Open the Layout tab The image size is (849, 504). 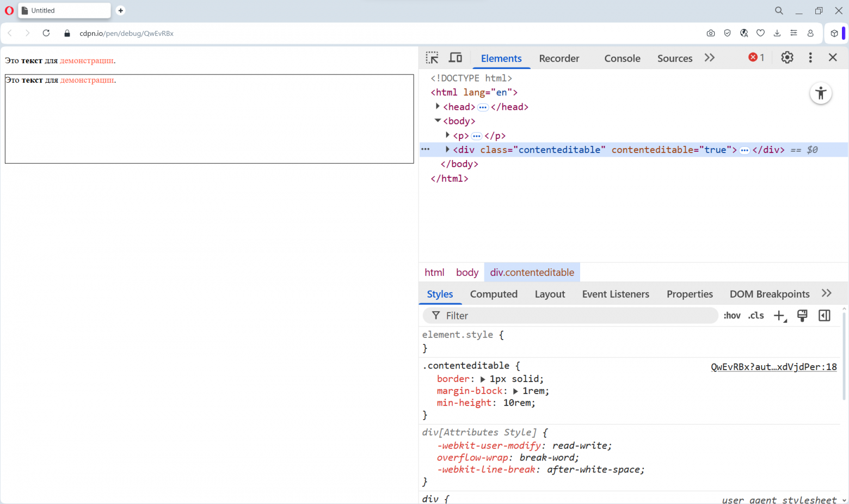(550, 294)
